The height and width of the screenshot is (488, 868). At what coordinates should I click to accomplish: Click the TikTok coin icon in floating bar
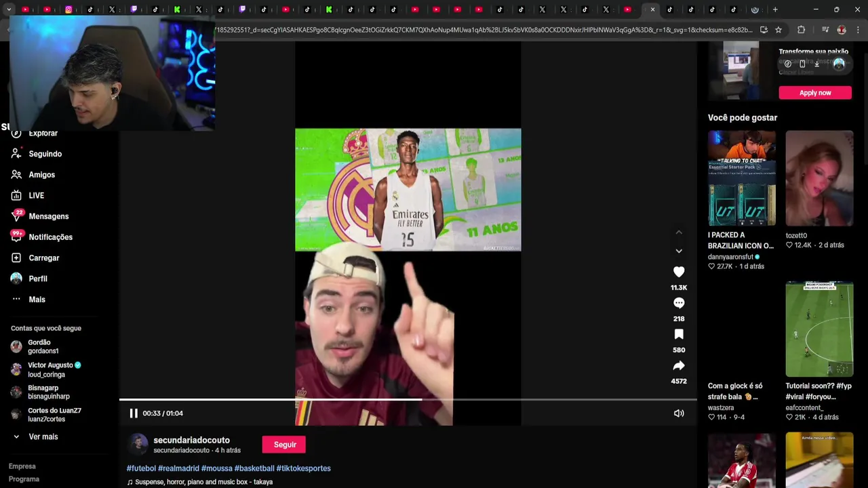[x=788, y=64]
